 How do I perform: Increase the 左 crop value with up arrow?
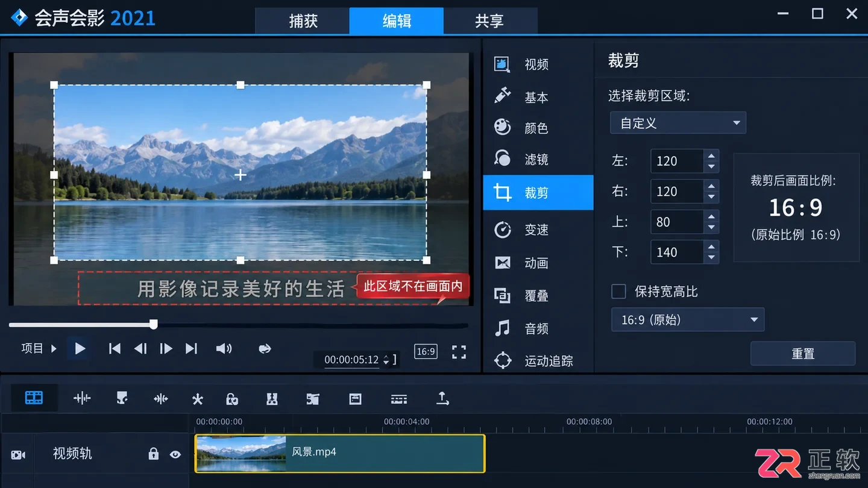click(x=712, y=155)
